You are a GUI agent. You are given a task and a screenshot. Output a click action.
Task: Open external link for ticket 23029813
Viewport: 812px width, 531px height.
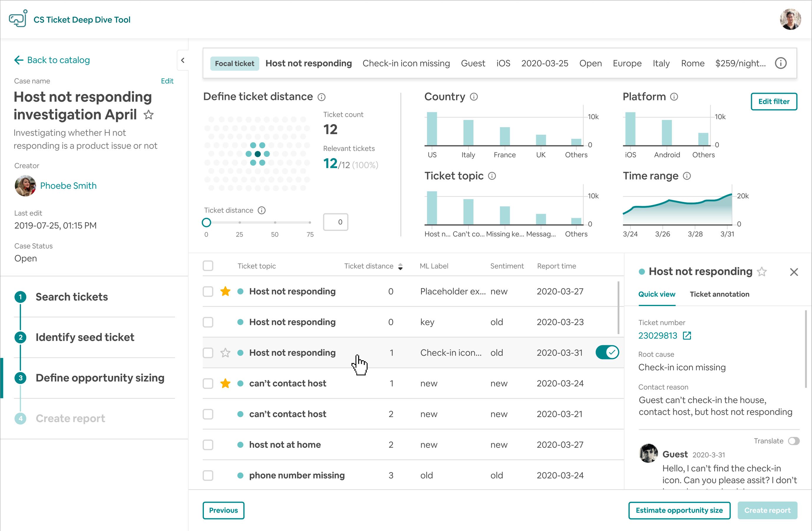point(687,336)
